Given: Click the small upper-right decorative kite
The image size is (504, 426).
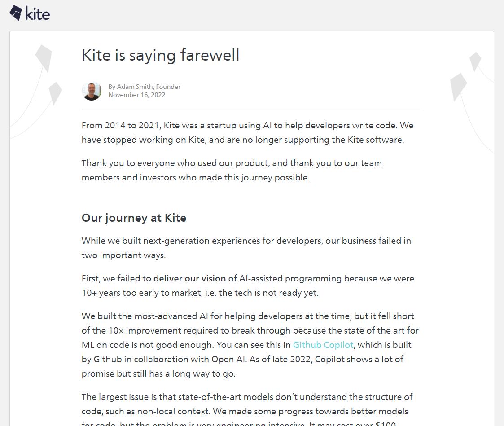Looking at the screenshot, I should tap(475, 61).
